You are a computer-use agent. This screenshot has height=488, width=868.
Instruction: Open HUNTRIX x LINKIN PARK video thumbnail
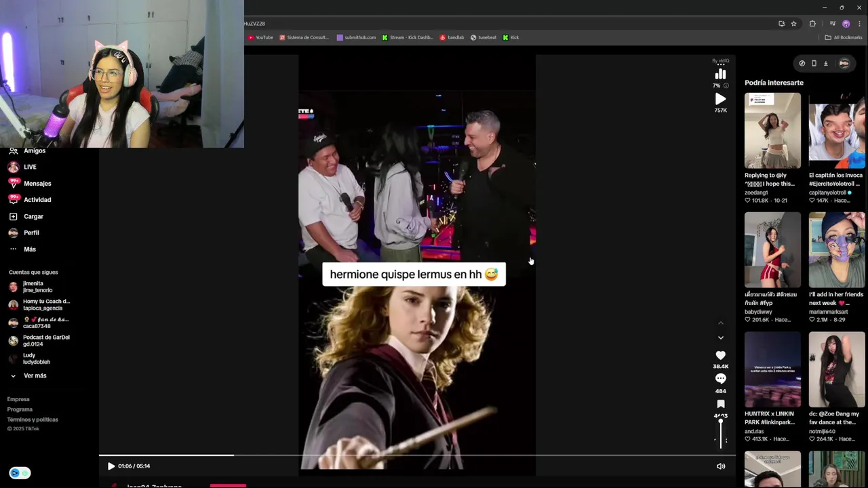pyautogui.click(x=772, y=369)
